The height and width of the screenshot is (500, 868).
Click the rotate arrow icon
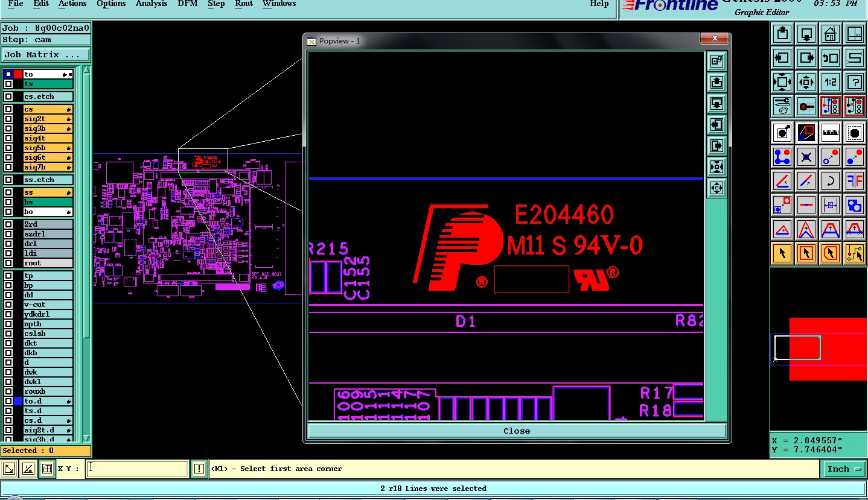coord(831,181)
